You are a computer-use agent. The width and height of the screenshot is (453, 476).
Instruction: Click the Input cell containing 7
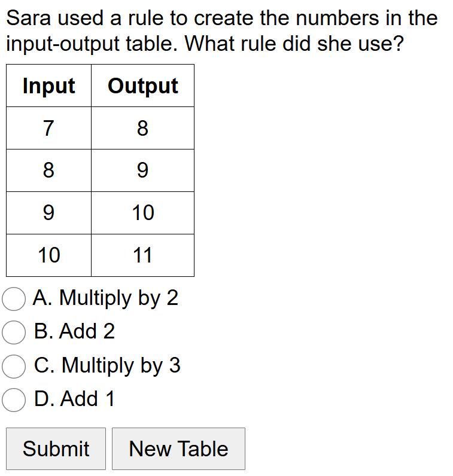[x=48, y=128]
